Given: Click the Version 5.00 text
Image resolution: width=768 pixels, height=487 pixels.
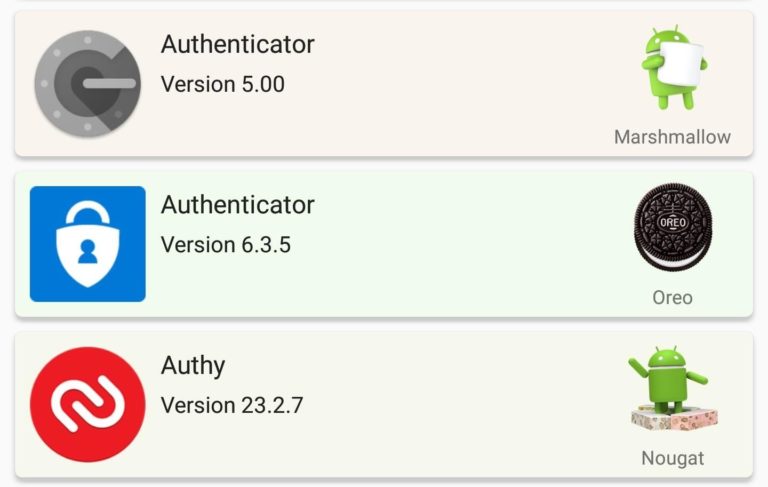Looking at the screenshot, I should (223, 84).
